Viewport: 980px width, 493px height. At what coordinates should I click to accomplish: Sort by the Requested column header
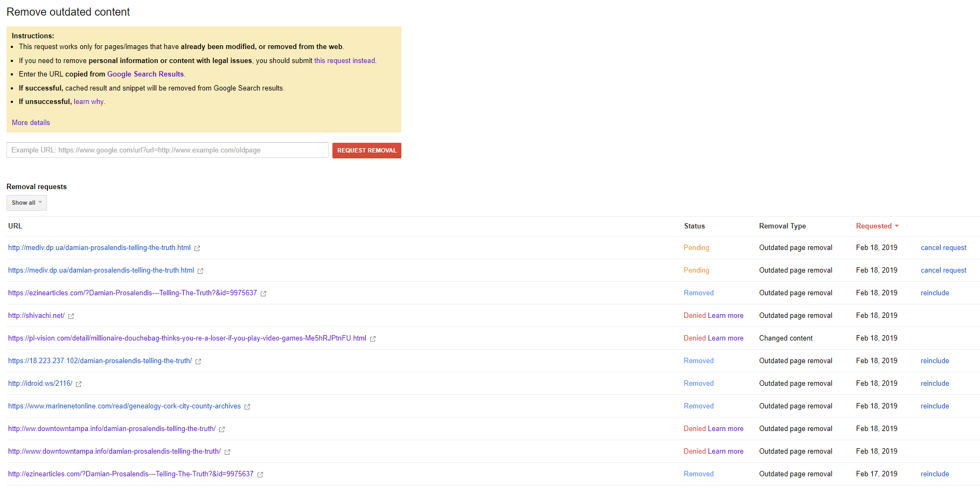pos(877,226)
